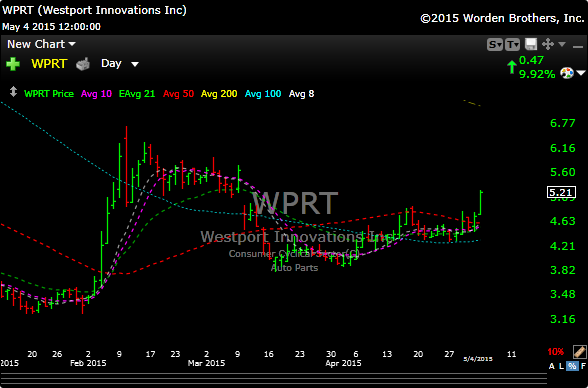Expand the white arrow next to the palette

tap(581, 73)
